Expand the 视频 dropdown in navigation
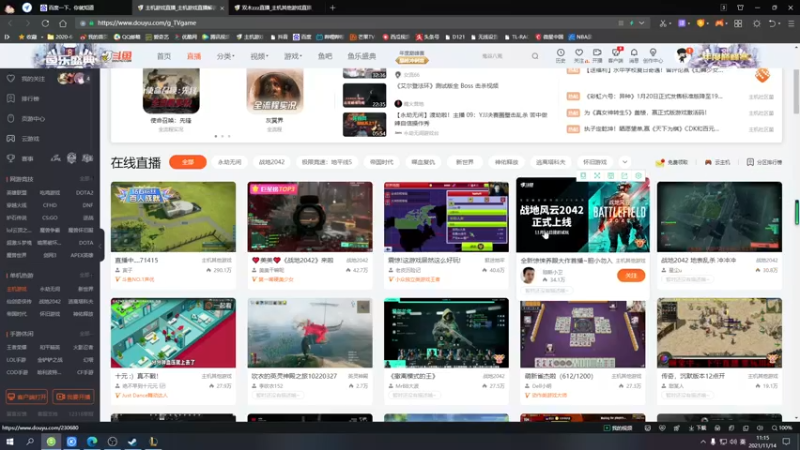800x450 pixels. pyautogui.click(x=259, y=56)
